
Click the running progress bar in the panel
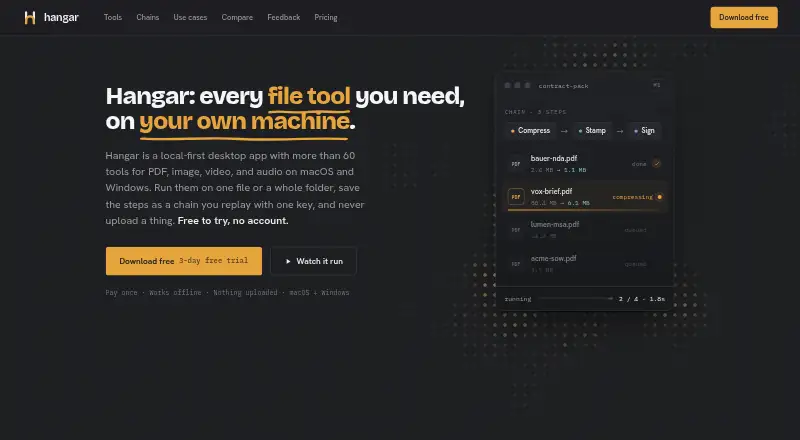point(576,299)
